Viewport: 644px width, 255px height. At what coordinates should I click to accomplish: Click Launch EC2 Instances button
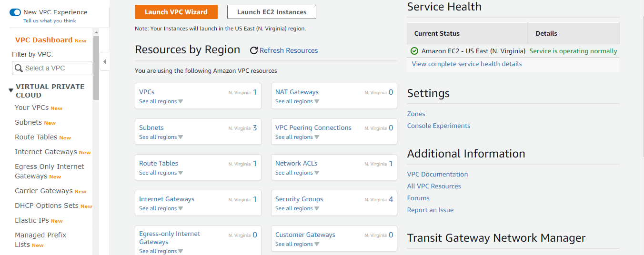272,12
